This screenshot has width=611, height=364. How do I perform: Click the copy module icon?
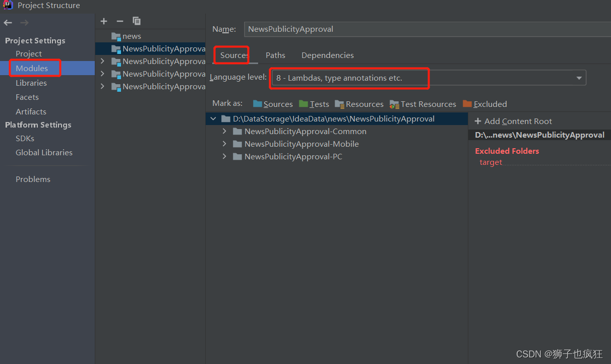pos(137,21)
